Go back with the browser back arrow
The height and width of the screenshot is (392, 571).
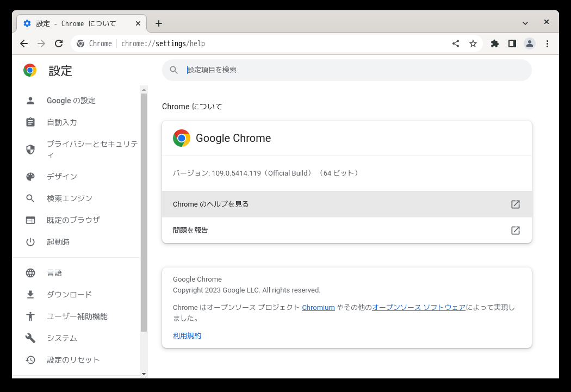click(24, 43)
